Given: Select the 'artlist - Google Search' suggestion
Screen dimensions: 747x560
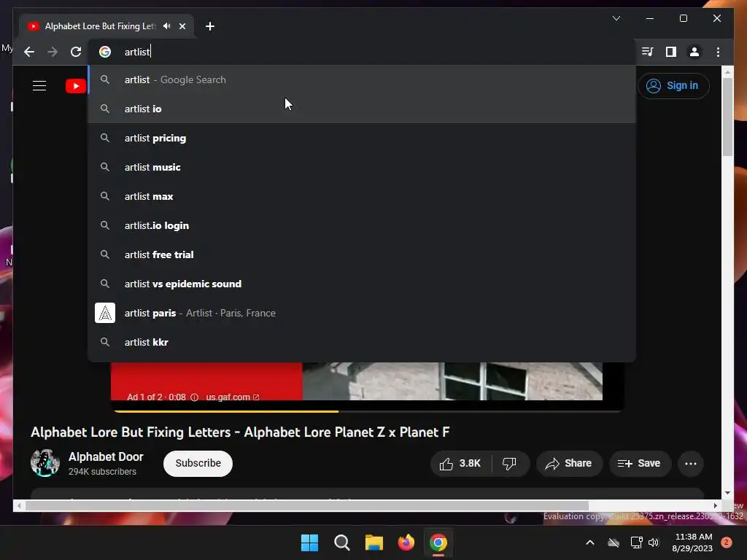Looking at the screenshot, I should pyautogui.click(x=362, y=80).
